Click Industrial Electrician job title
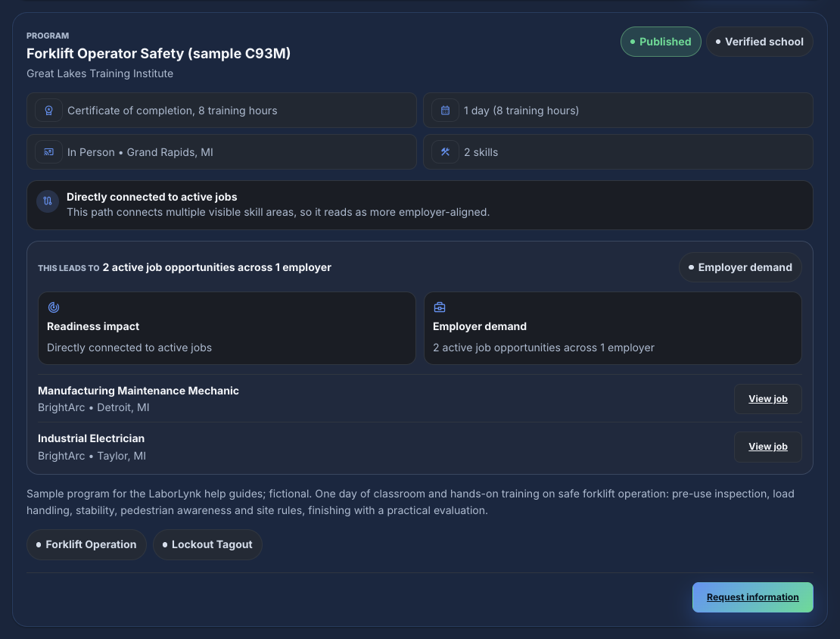Viewport: 840px width, 639px height. [x=91, y=438]
